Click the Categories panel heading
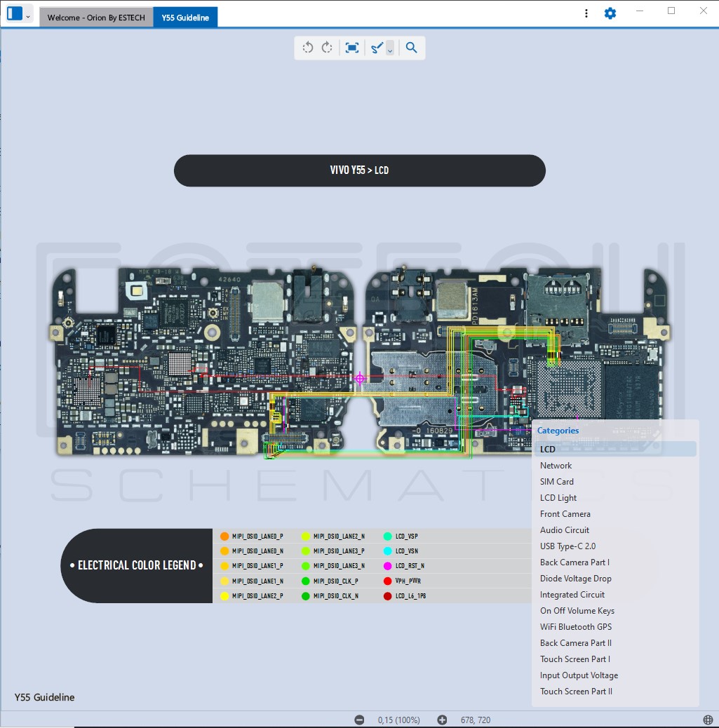 [558, 431]
